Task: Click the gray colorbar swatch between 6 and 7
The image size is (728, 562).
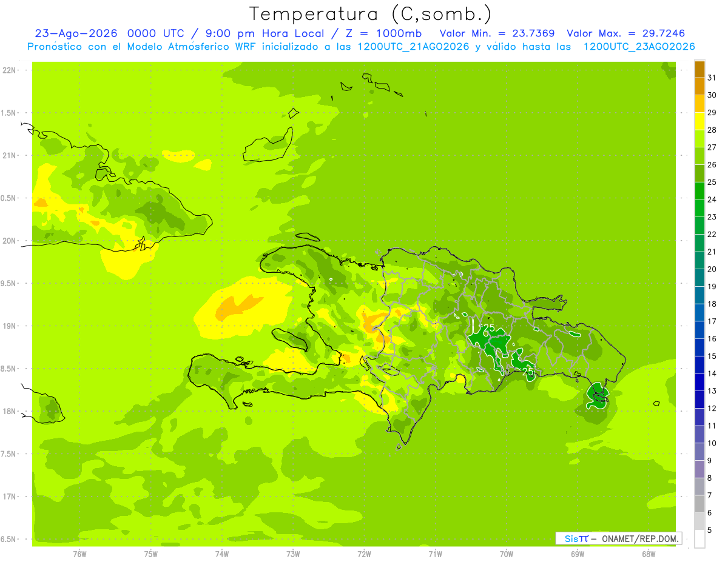Action: pyautogui.click(x=699, y=504)
